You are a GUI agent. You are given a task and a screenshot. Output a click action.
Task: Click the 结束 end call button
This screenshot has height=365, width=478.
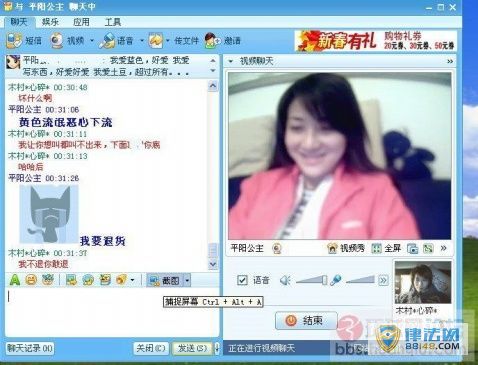(306, 321)
